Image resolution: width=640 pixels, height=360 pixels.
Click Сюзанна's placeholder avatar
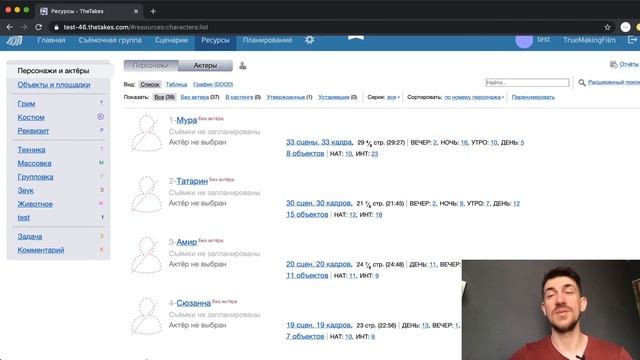click(147, 316)
